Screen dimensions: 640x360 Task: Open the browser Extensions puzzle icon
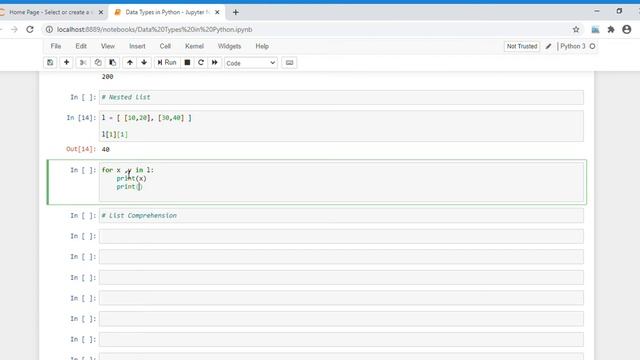point(611,29)
